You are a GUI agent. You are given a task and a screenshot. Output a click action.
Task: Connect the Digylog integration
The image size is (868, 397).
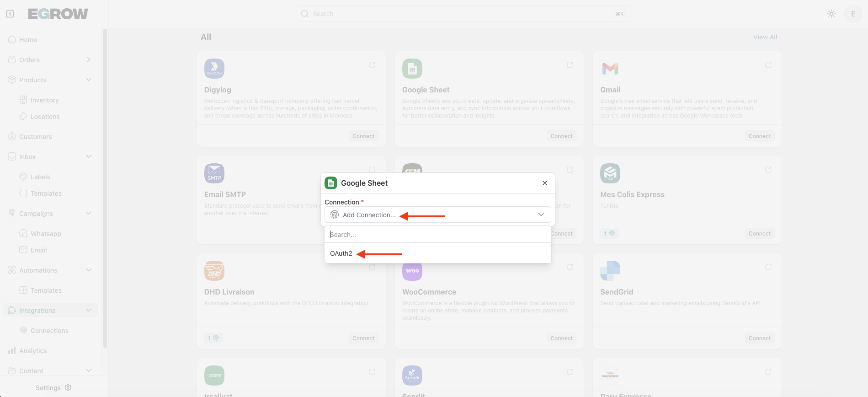point(363,136)
